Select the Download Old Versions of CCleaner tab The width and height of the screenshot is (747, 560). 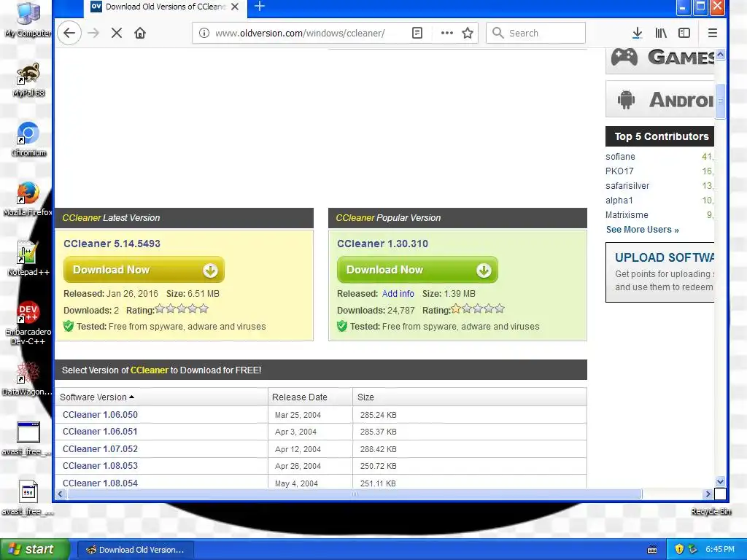pyautogui.click(x=165, y=7)
